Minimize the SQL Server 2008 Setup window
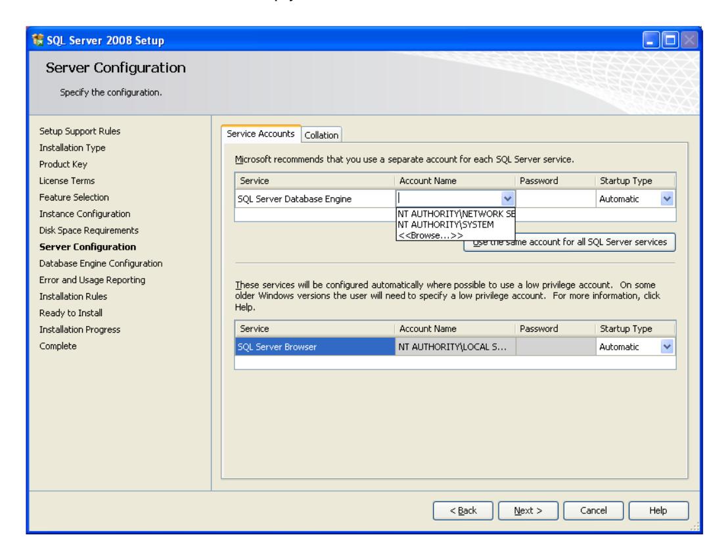Screen dimensions: 728x560 tap(651, 40)
